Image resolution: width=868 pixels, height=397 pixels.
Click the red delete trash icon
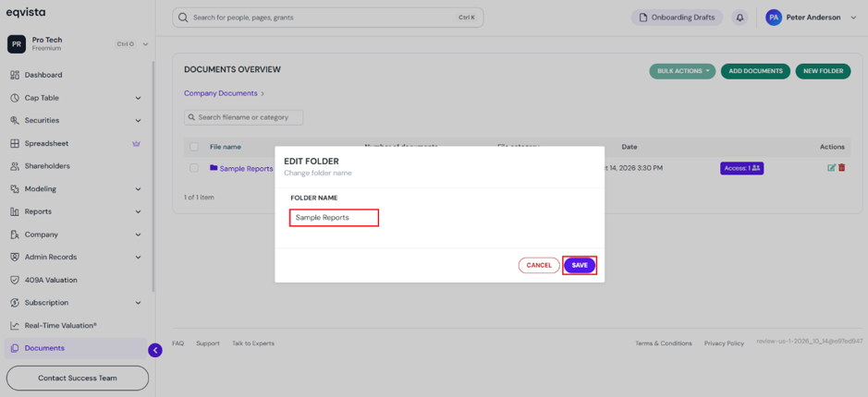click(x=841, y=167)
